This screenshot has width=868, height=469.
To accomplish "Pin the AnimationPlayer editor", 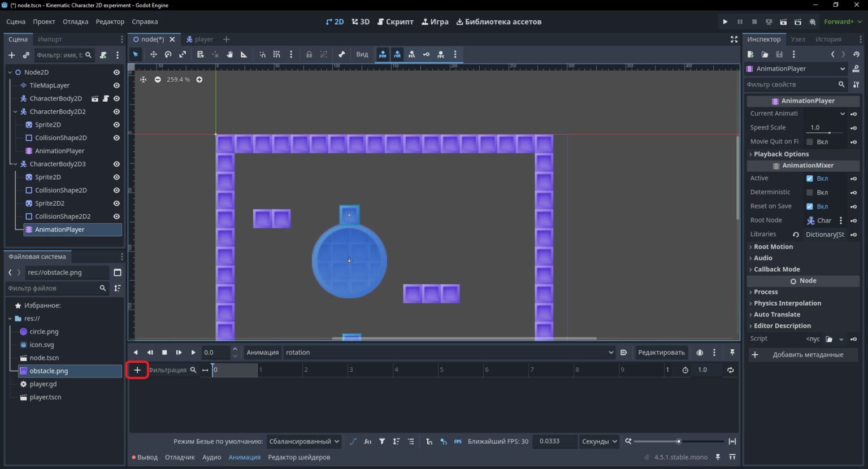I will [732, 352].
